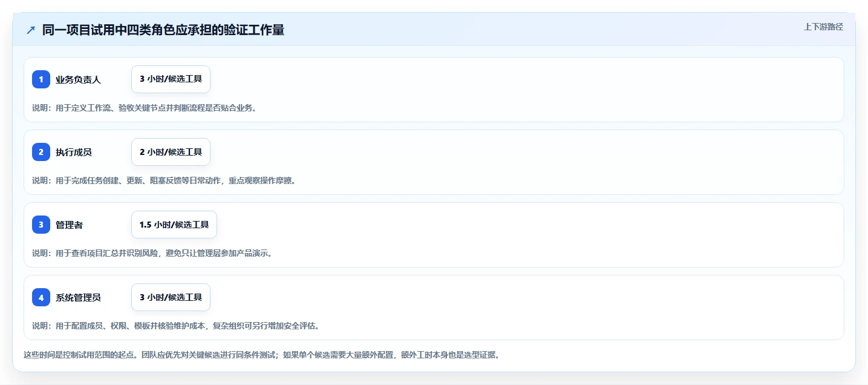Image resolution: width=868 pixels, height=385 pixels.
Task: Click the number 3 badge for 管理者
Action: click(41, 225)
